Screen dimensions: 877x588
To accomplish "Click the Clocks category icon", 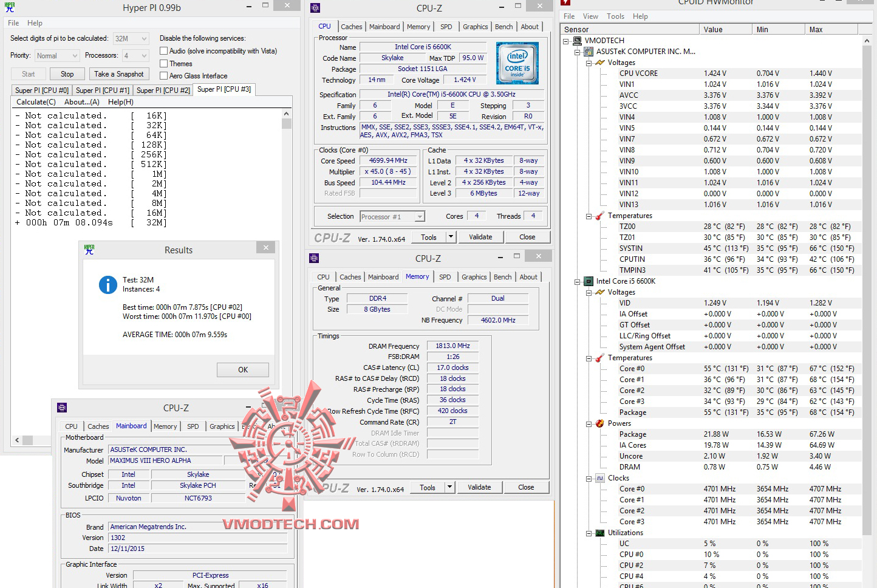I will tap(600, 478).
